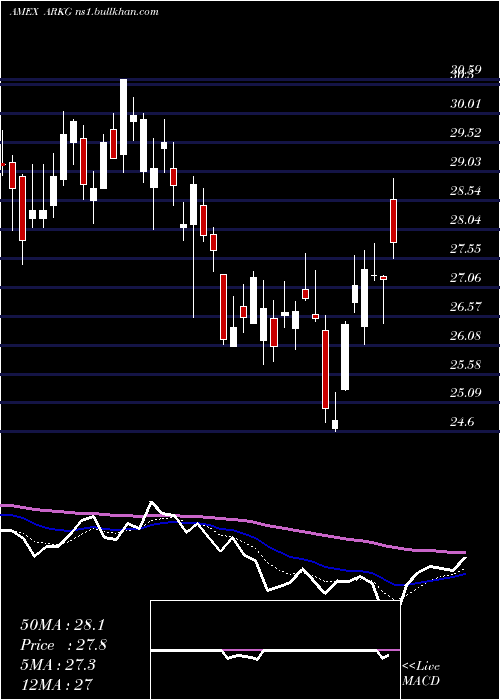Click the 25.58 price axis label
The width and height of the screenshot is (500, 700).
click(465, 365)
